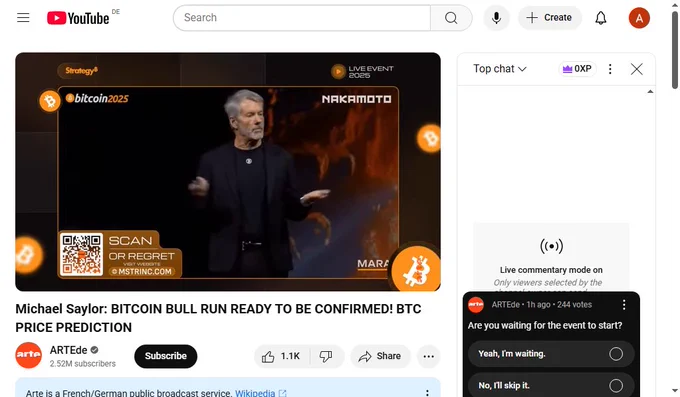Click the video title text
Image resolution: width=680 pixels, height=397 pixels.
[218, 318]
